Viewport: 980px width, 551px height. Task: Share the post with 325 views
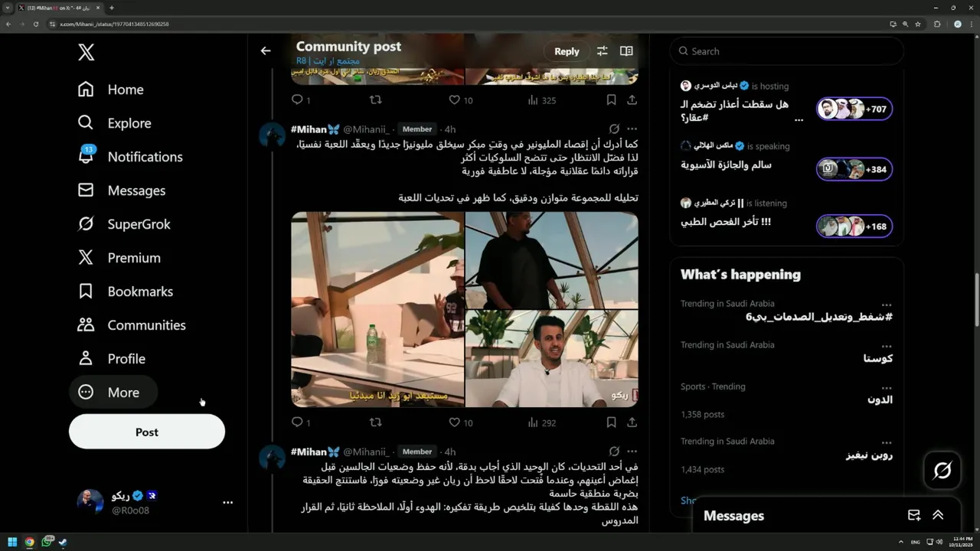coord(632,100)
